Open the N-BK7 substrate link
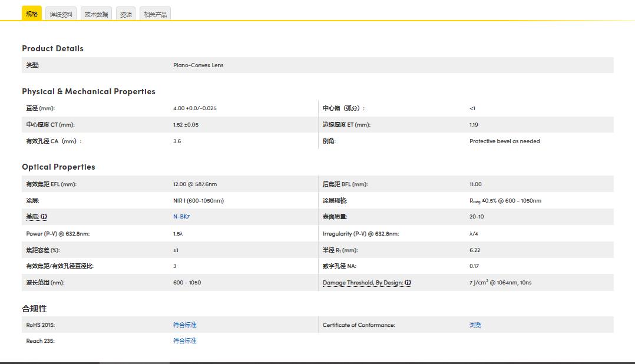Screen dimensions: 635x364 point(181,217)
